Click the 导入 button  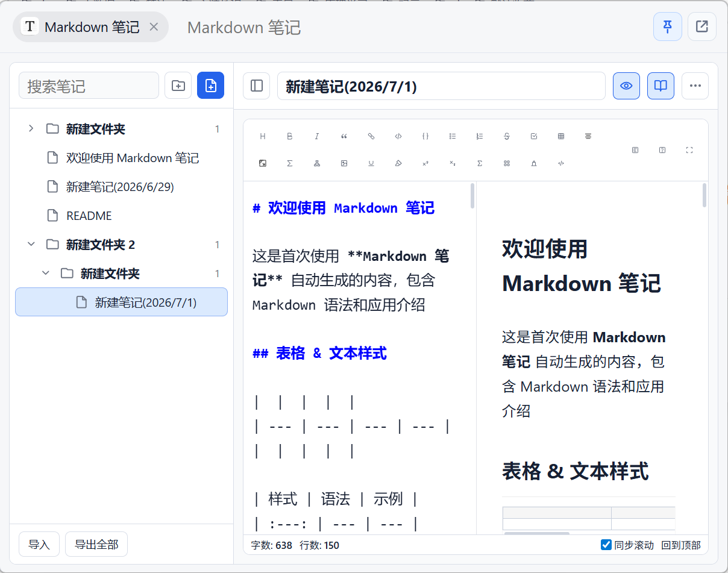click(39, 545)
